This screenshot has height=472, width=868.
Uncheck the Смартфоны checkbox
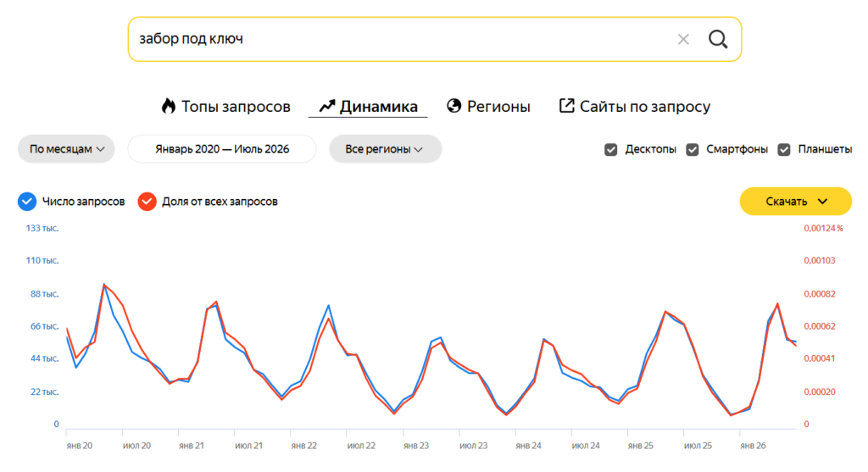(x=692, y=149)
